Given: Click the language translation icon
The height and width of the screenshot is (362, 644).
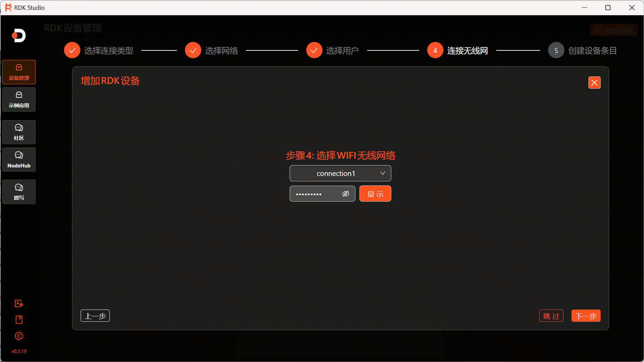Looking at the screenshot, I should point(19,303).
